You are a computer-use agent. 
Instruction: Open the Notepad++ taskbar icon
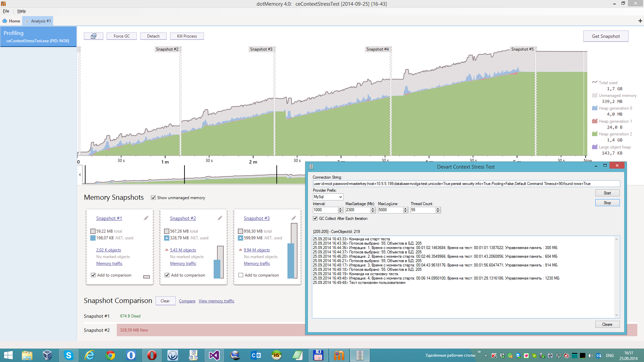pyautogui.click(x=297, y=355)
